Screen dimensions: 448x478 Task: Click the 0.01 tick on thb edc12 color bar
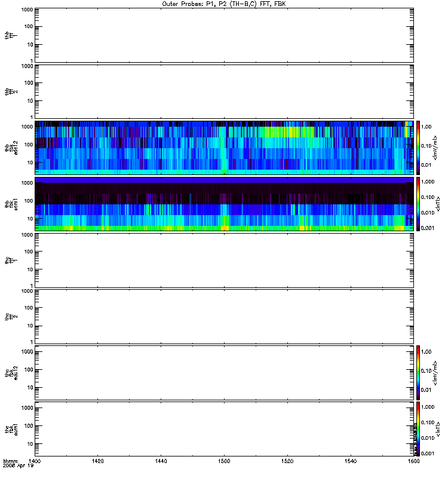tap(426, 165)
